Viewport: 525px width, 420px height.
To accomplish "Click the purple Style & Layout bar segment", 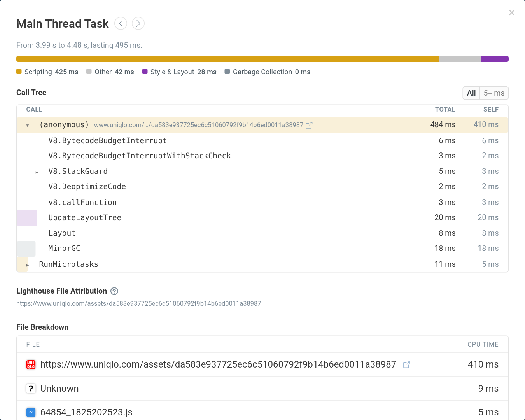I will (x=495, y=59).
